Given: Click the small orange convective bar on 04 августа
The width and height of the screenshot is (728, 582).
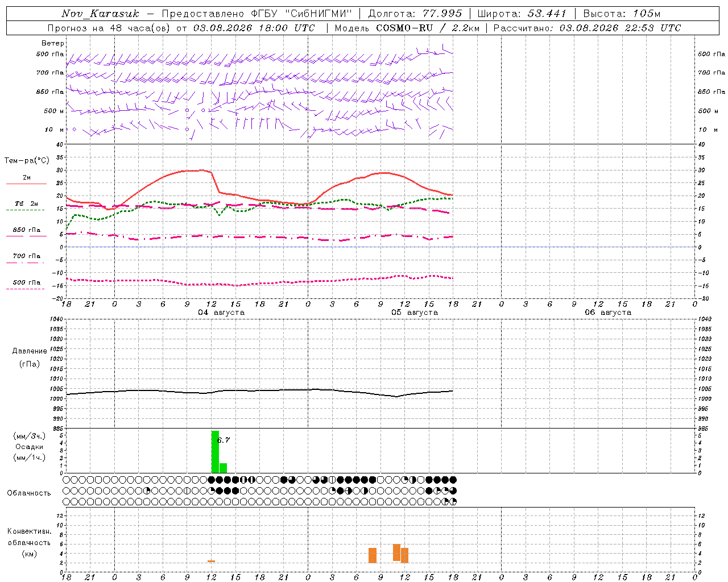Looking at the screenshot, I should pos(211,562).
